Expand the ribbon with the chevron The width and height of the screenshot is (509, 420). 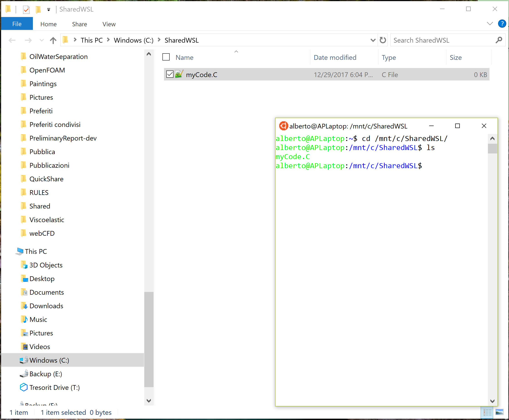coord(490,24)
